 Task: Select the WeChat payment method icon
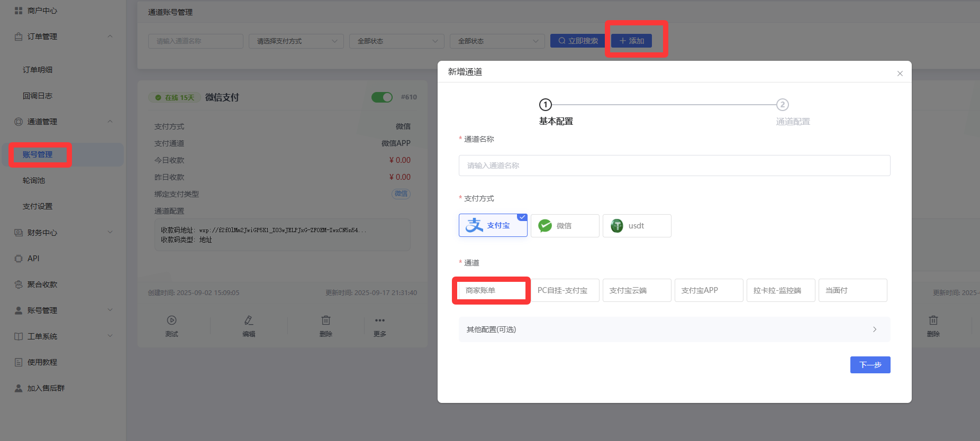[x=545, y=226]
